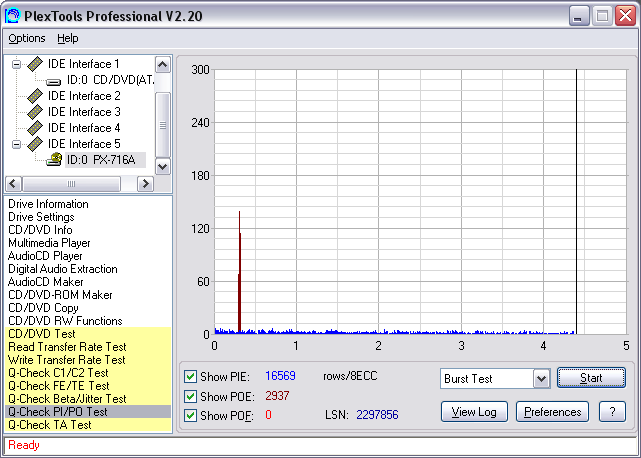The height and width of the screenshot is (458, 641).
Task: Minimize the PlexTools window
Action: tap(578, 16)
